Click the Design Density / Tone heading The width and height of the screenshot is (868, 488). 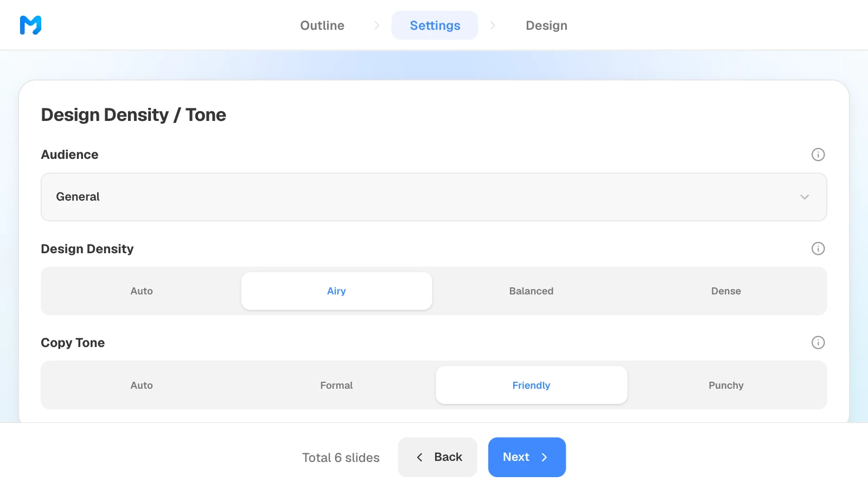[x=133, y=115]
